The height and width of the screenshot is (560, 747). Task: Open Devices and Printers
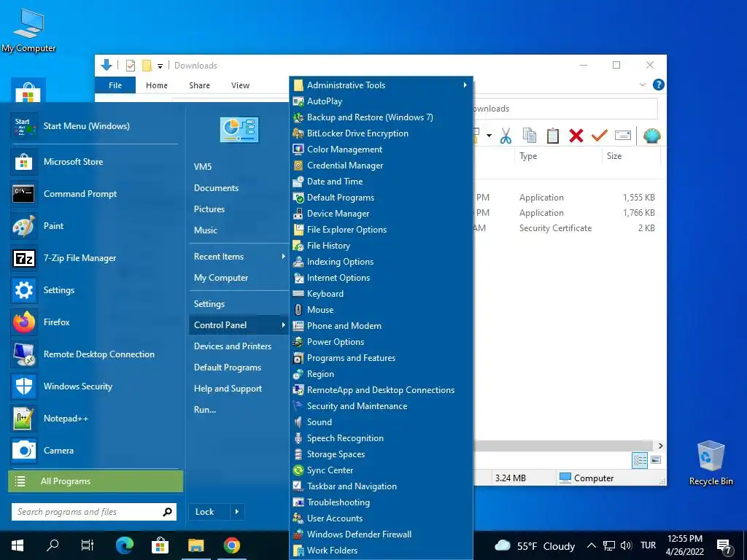(239, 346)
